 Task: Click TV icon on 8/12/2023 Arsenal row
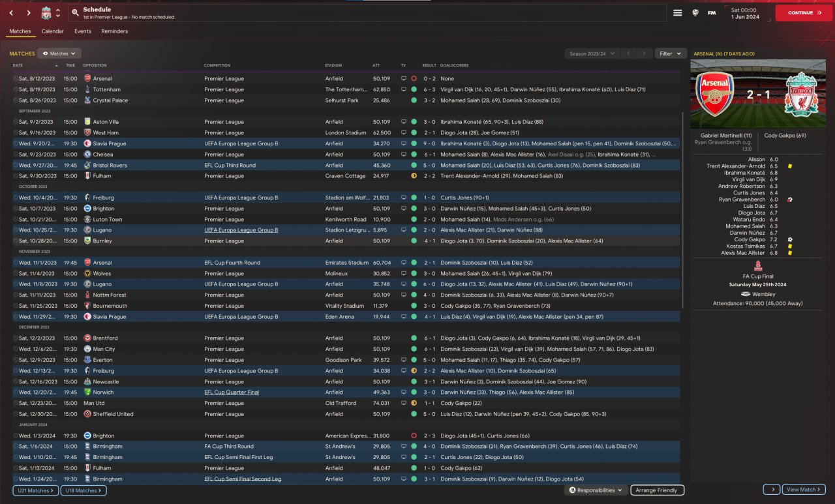coord(403,78)
